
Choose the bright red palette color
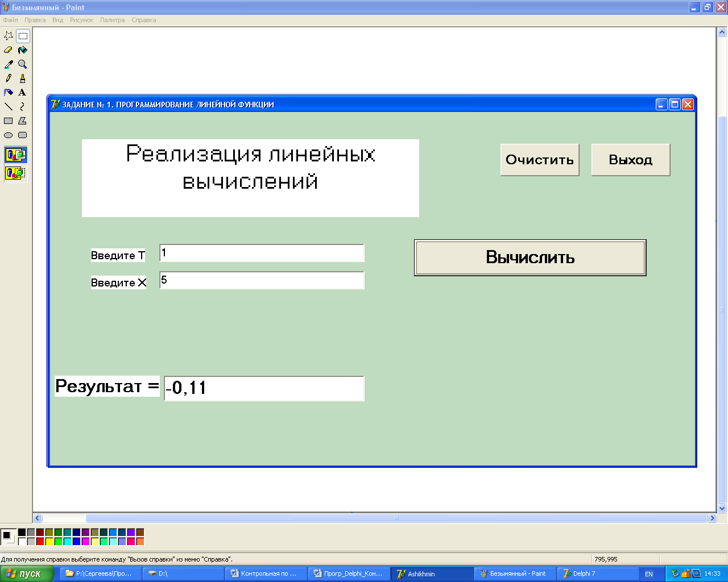tap(40, 542)
